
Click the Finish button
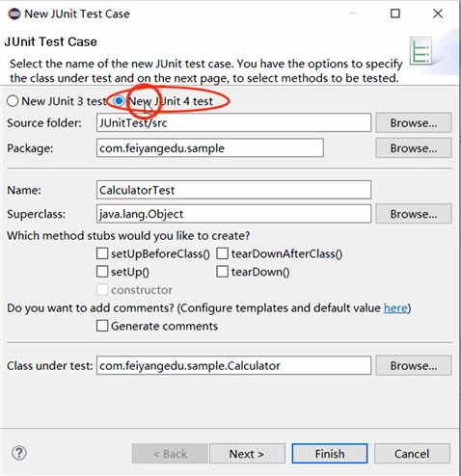[x=330, y=454]
